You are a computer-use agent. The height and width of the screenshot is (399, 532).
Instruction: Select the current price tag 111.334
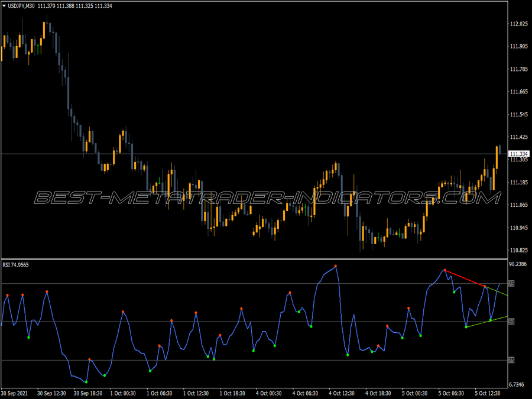pyautogui.click(x=519, y=154)
